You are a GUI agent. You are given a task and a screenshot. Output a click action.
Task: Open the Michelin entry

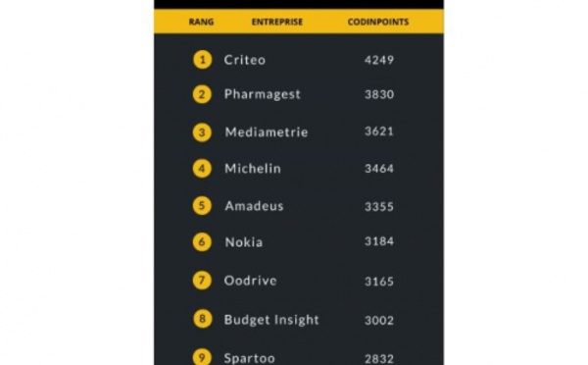pyautogui.click(x=253, y=168)
